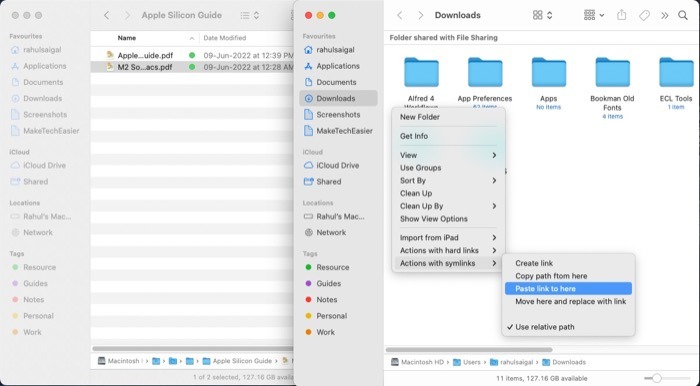Image resolution: width=700 pixels, height=386 pixels.
Task: Open the Alfred 4 folder
Action: [x=421, y=72]
